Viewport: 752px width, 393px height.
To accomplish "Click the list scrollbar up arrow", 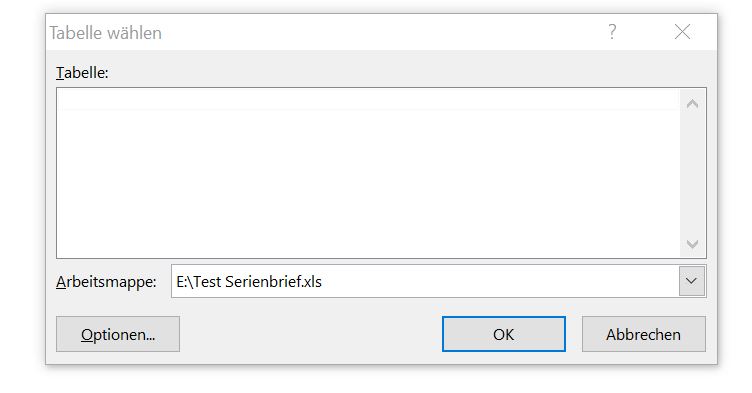I will (x=692, y=104).
